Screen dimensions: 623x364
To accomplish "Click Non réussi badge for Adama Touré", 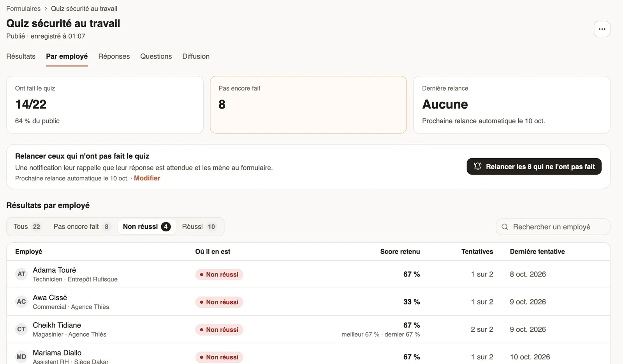I will [219, 275].
